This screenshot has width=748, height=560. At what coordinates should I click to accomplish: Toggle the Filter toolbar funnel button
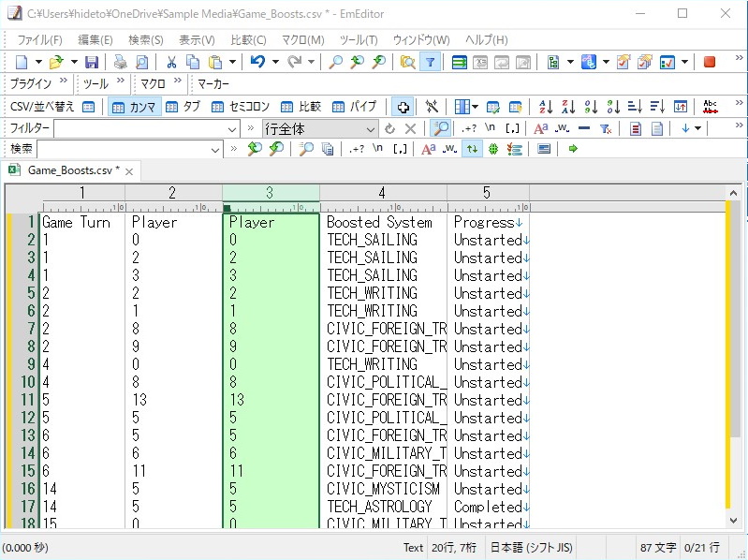pos(430,62)
